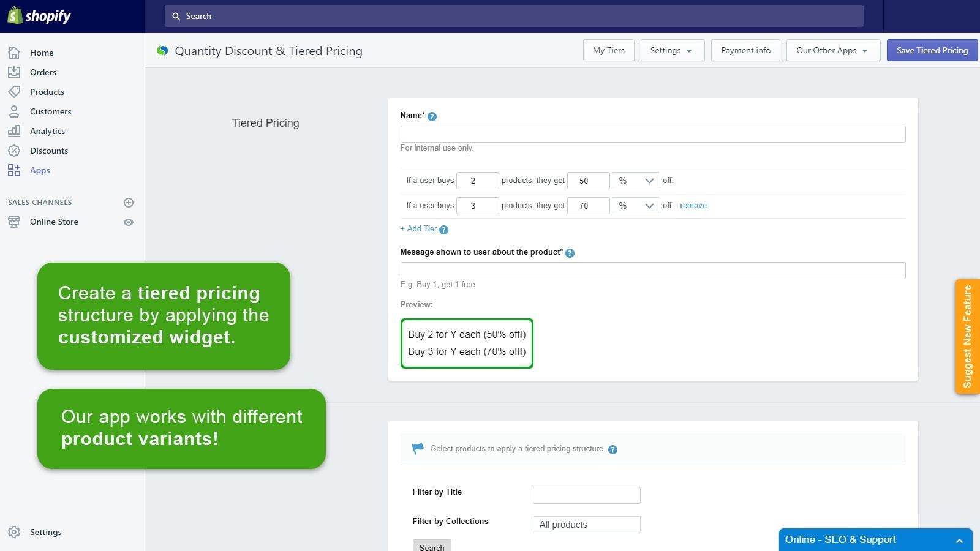Screen dimensions: 980x551
Task: Click preview line Buy 3 for Y each
Action: tap(467, 352)
